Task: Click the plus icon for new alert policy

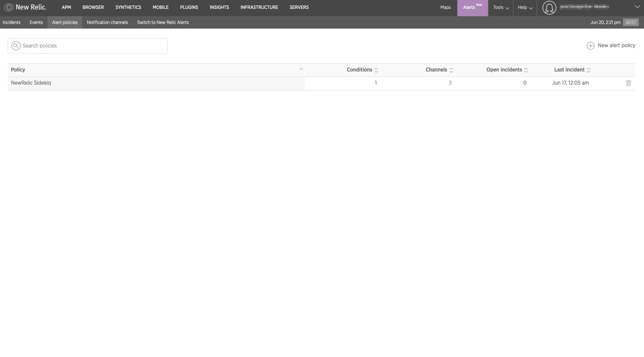Action: [x=590, y=46]
